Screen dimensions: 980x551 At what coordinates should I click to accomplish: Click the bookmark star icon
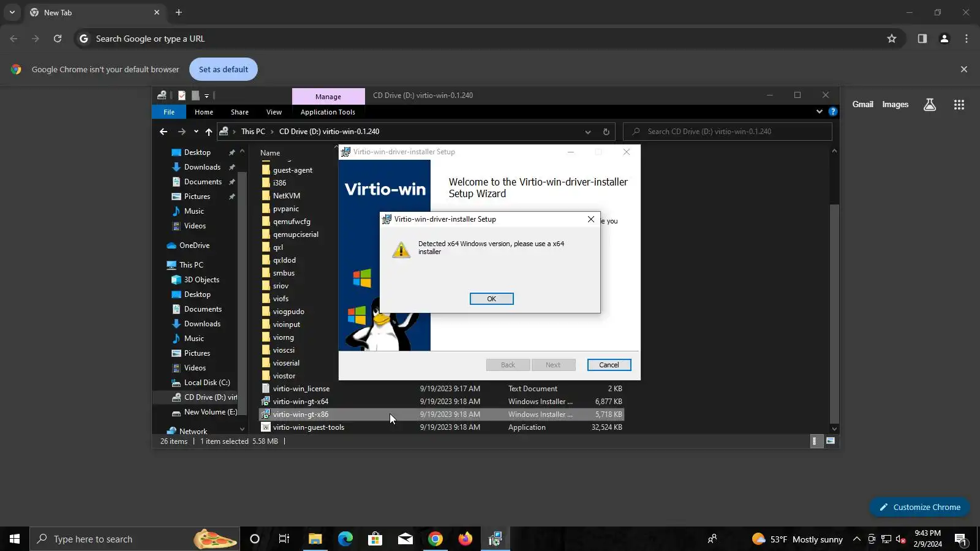[892, 39]
